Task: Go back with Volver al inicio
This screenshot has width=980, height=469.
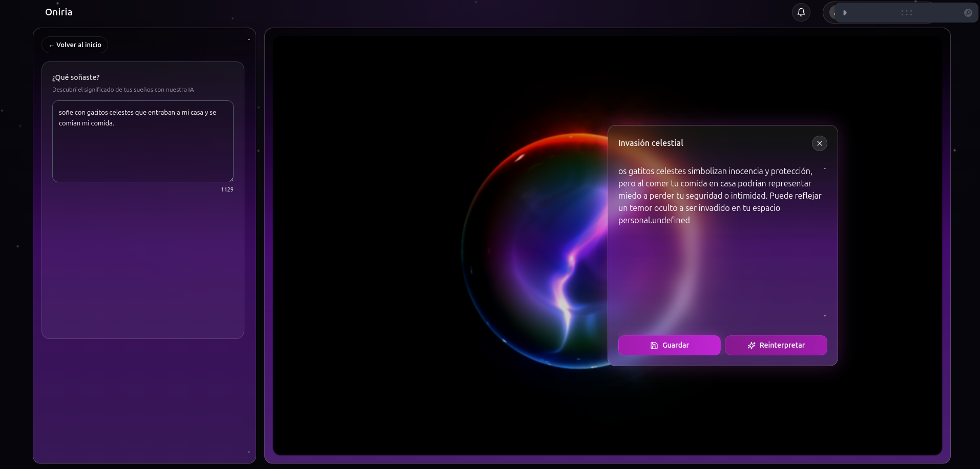Action: coord(75,45)
